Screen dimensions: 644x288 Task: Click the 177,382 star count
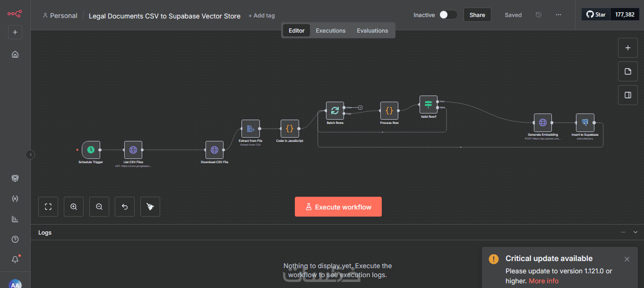(625, 15)
